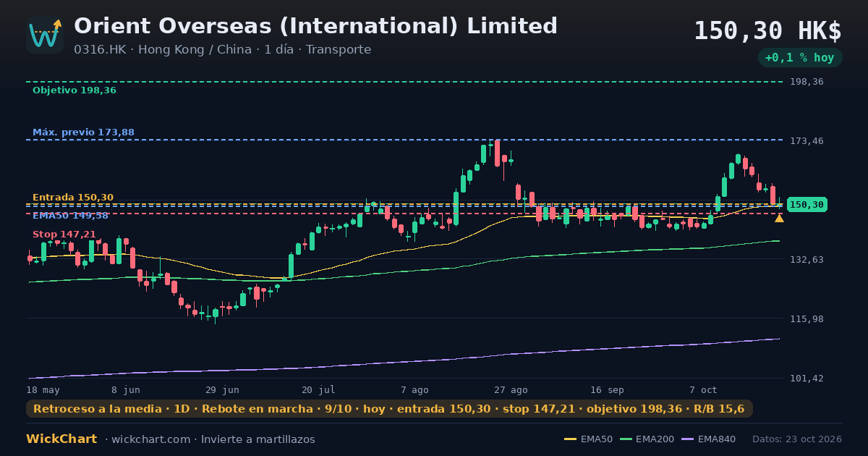Click the Objetivo 198,36 label

click(x=74, y=90)
